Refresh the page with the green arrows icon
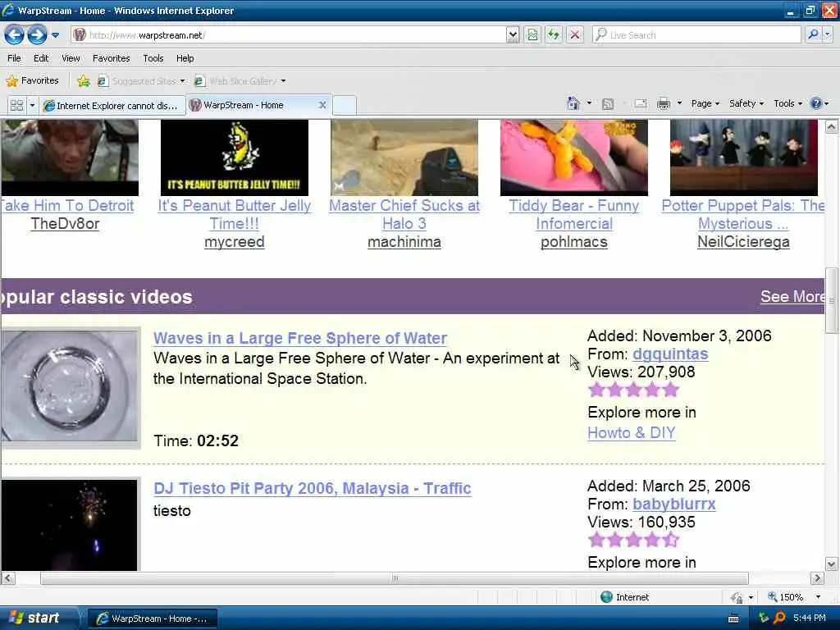Screen dimensions: 840x630 [x=554, y=35]
